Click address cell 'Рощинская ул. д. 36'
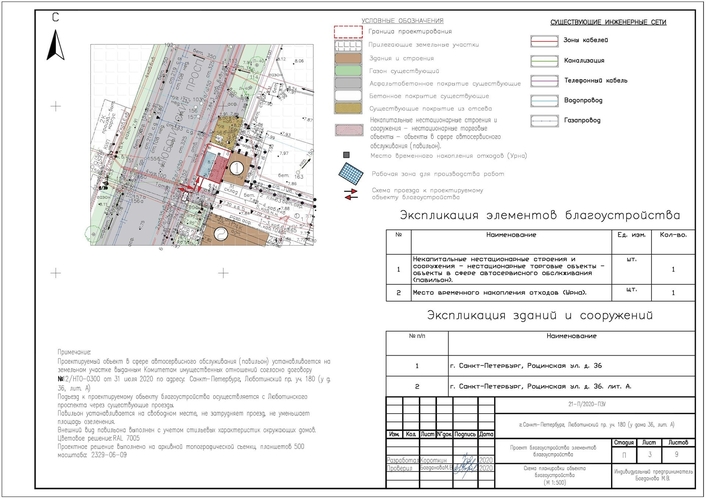Screen dimensions: 706x498 [571, 366]
